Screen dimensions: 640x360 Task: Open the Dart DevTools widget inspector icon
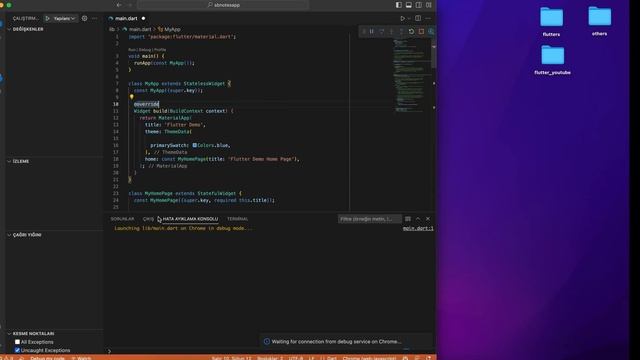point(431,31)
